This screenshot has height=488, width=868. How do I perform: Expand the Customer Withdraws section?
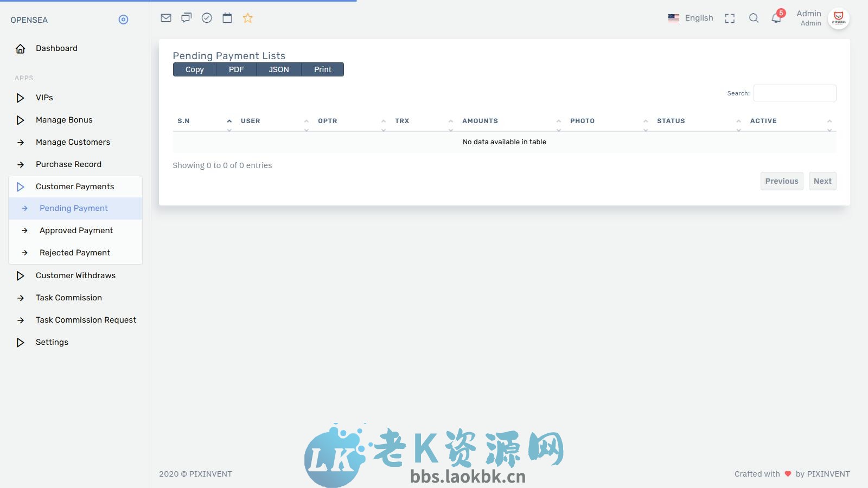click(x=75, y=275)
